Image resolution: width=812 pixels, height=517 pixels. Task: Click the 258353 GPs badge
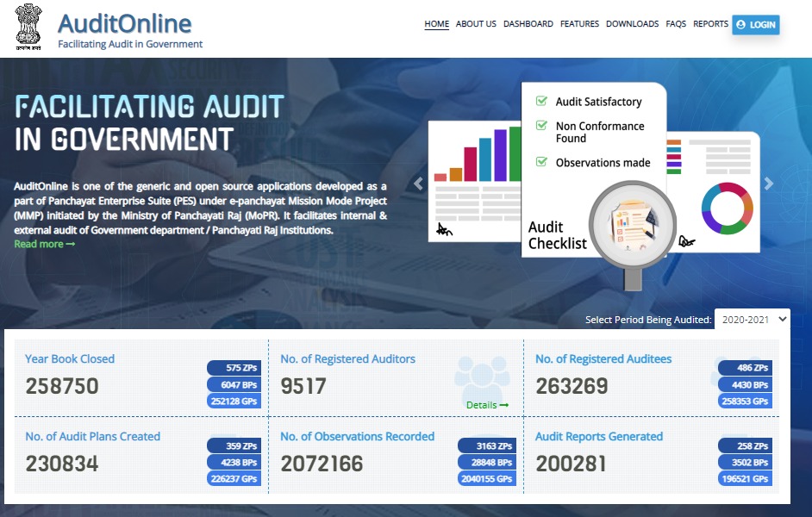(746, 401)
